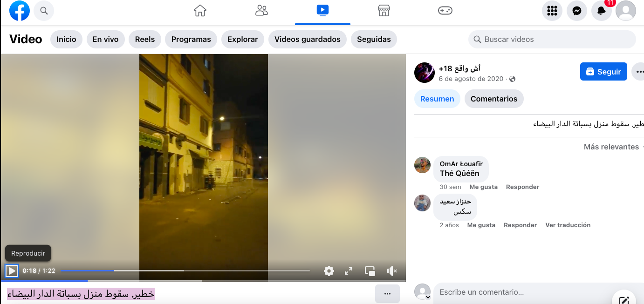644x304 pixels.
Task: Reply to حنزاز سعيد's comment
Action: coord(520,225)
